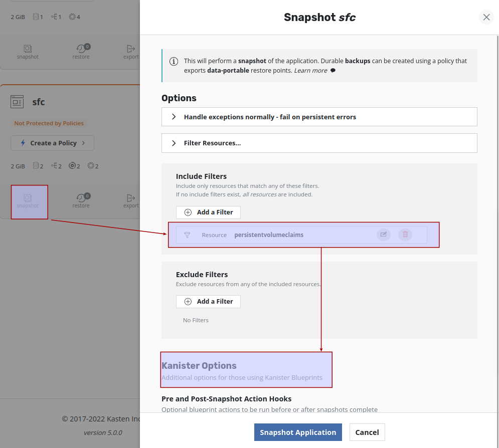This screenshot has height=448, width=499.
Task: Click the info icon in the banner
Action: [x=174, y=61]
